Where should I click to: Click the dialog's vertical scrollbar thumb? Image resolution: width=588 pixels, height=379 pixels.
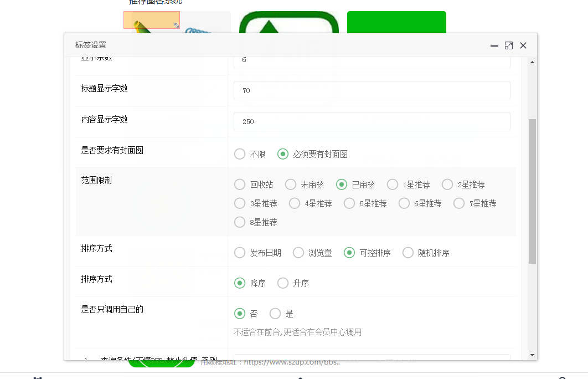[x=532, y=191]
